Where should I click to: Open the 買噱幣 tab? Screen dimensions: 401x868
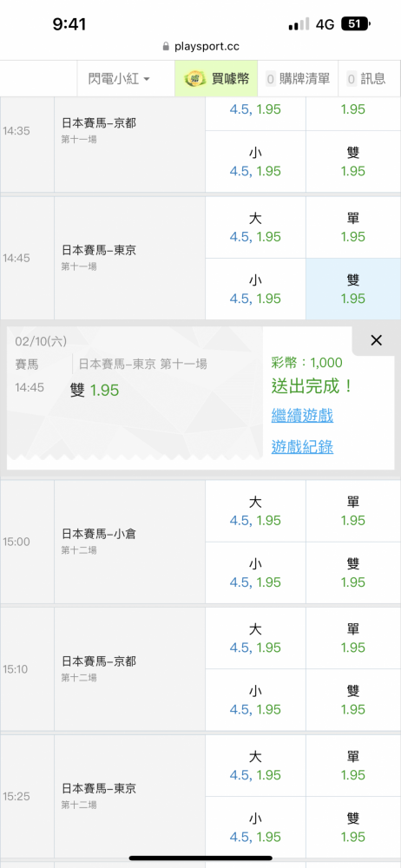click(216, 79)
